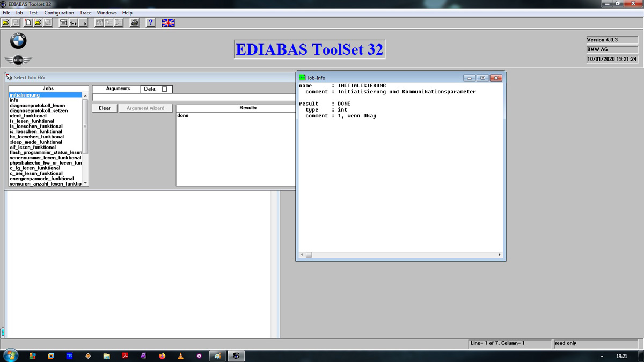Click the printer toolbar icon
This screenshot has width=644, height=362.
click(x=135, y=23)
